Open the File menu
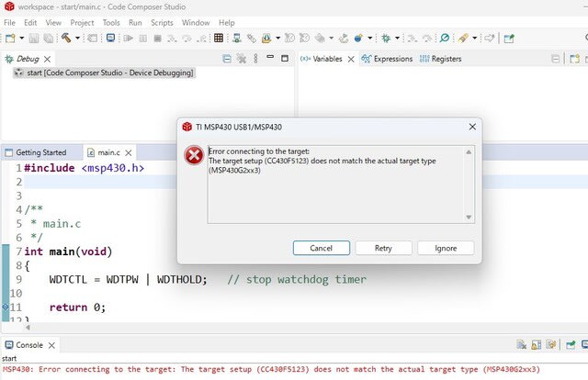Image resolution: width=588 pixels, height=380 pixels. [x=9, y=22]
